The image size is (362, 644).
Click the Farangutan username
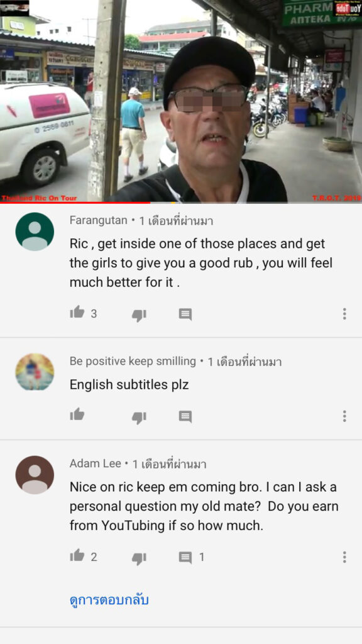click(x=99, y=220)
